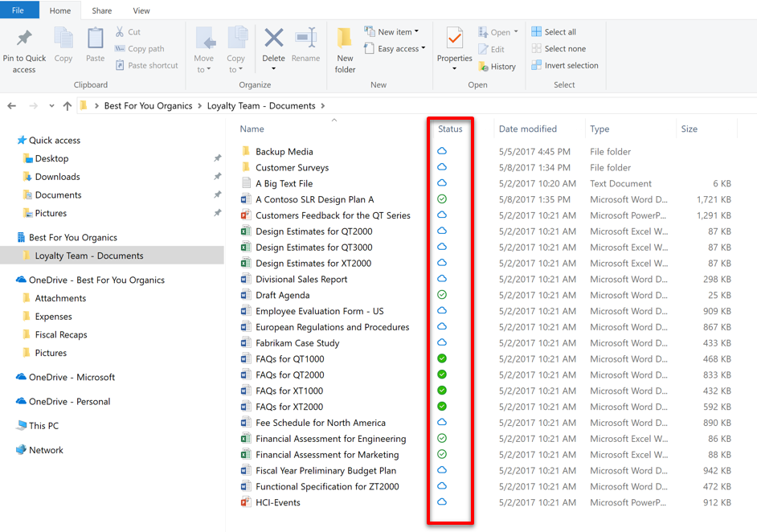Click green check for A Contoso SLR Design Plan A

[442, 198]
